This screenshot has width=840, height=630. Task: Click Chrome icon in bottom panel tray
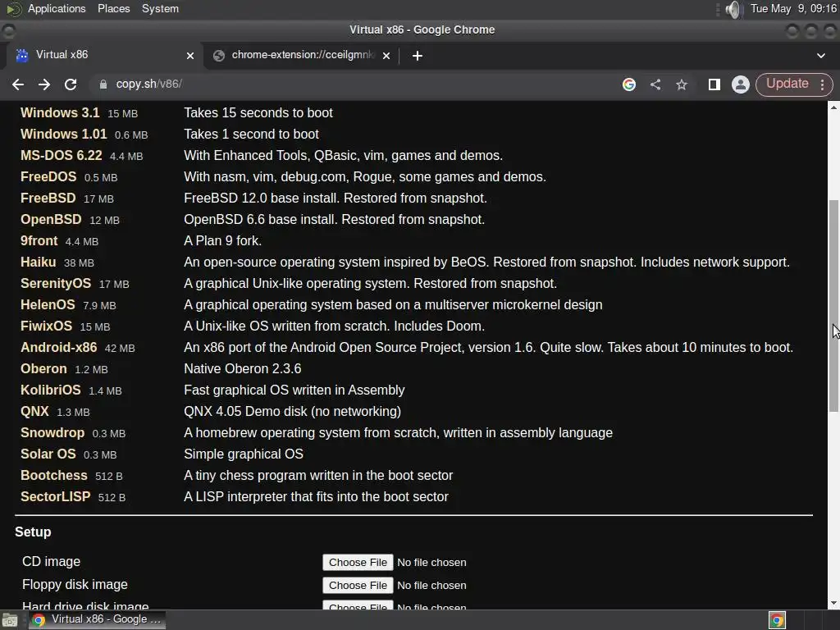pos(778,620)
